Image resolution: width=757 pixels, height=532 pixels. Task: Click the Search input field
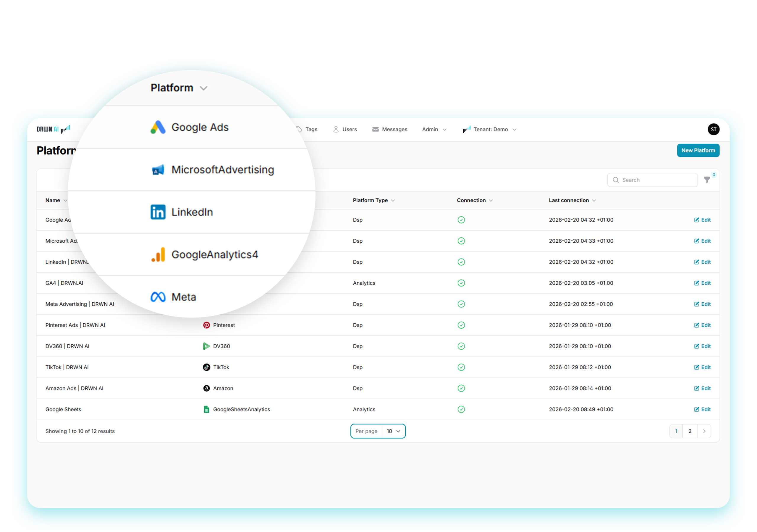[652, 180]
